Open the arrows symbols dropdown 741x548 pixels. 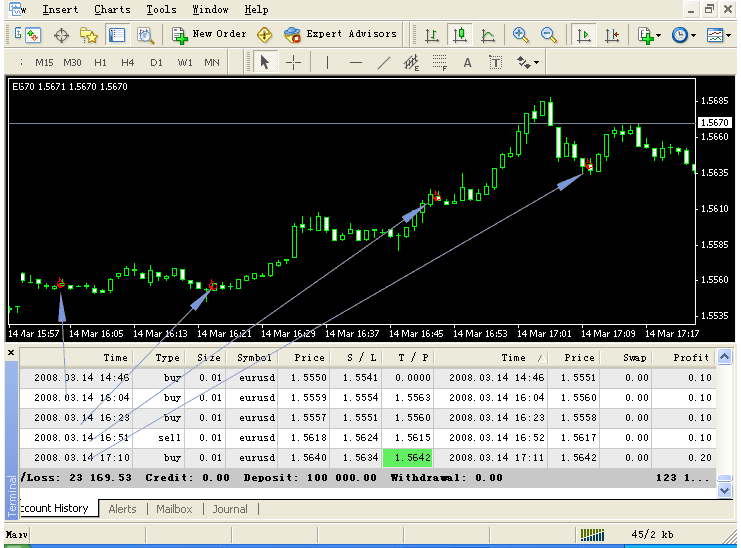(x=528, y=62)
